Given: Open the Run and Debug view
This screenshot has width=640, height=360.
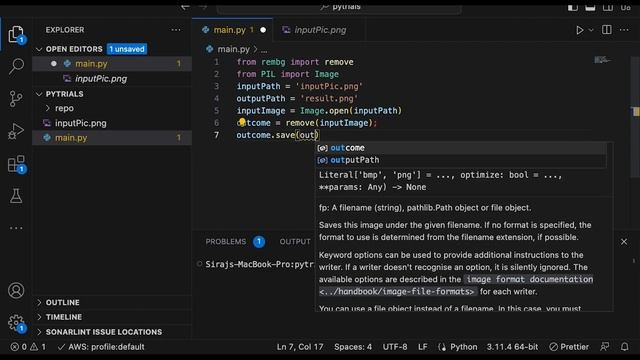Looking at the screenshot, I should coord(16,131).
